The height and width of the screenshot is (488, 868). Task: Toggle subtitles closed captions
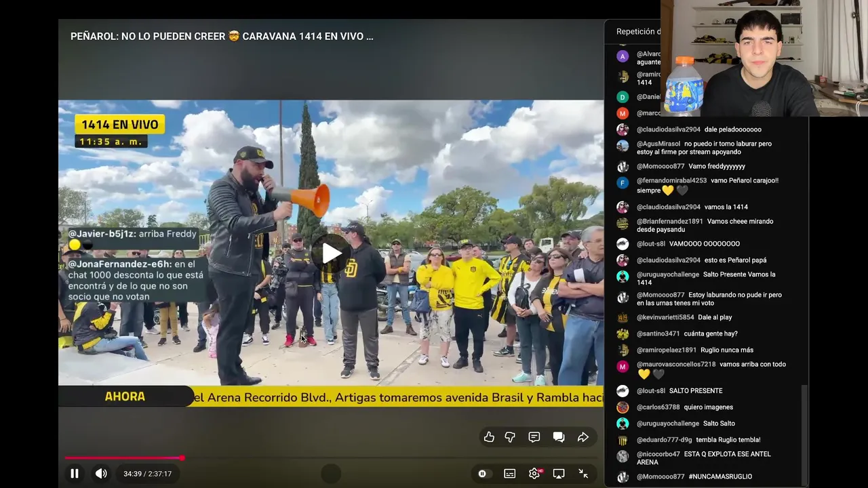coord(509,474)
